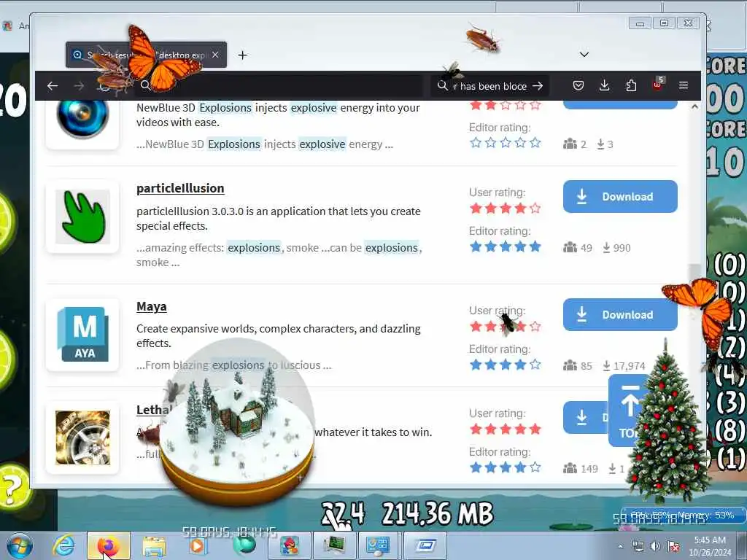Click the search box magnifier icon

[x=442, y=86]
